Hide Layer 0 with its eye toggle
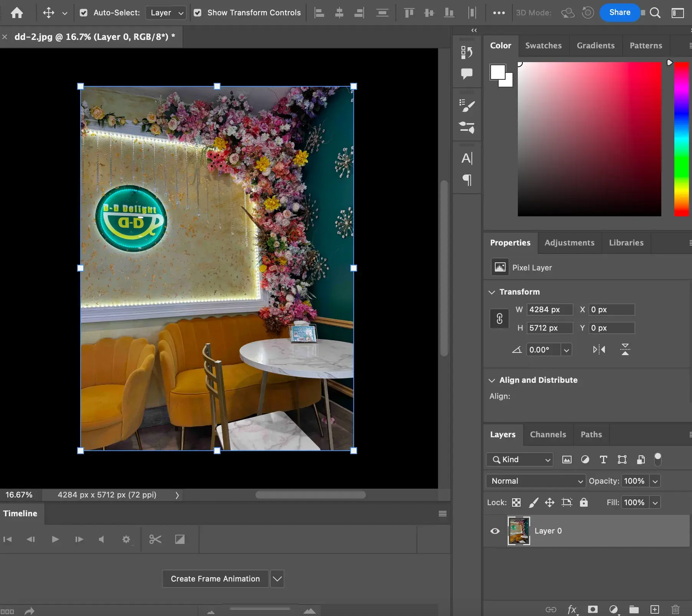This screenshot has height=616, width=692. [495, 531]
